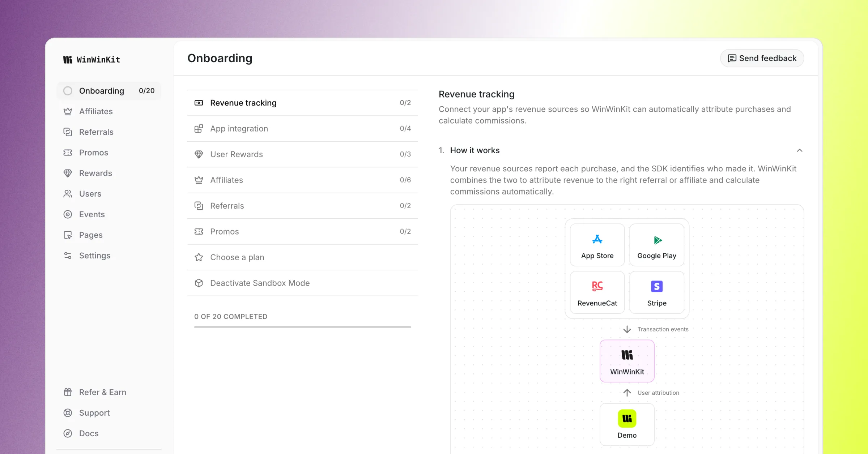Screen dimensions: 868x454
Task: Select the App Store card in diagram
Action: click(x=597, y=245)
